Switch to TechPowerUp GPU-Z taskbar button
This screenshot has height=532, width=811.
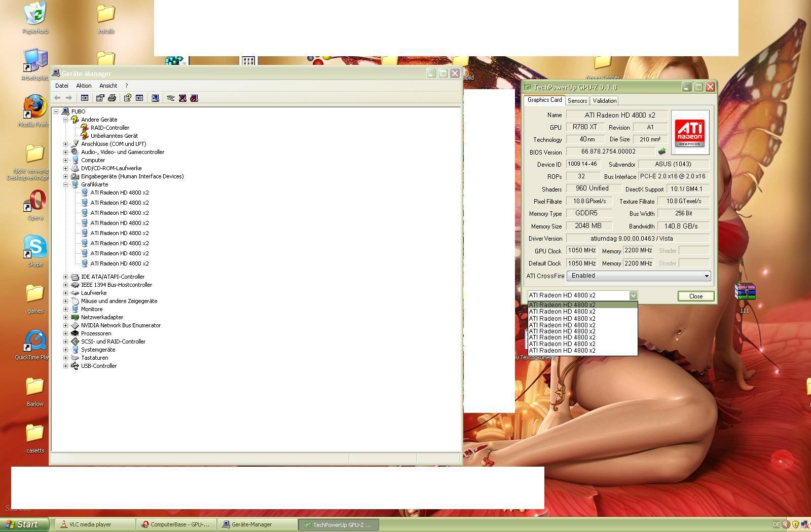click(x=339, y=524)
